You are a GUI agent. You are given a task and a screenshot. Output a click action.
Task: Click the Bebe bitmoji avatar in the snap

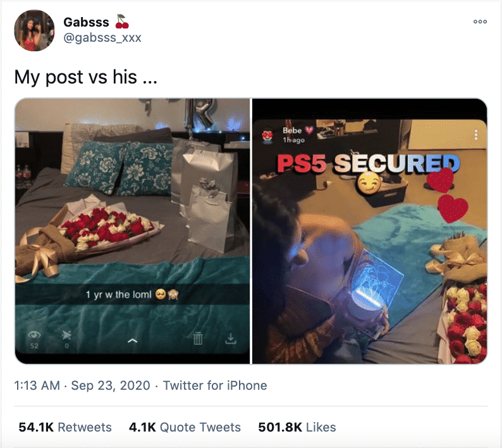(x=267, y=135)
